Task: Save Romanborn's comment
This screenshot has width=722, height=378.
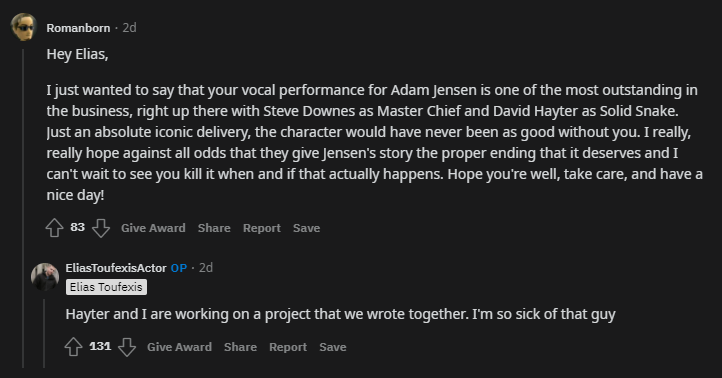Action: click(x=306, y=228)
